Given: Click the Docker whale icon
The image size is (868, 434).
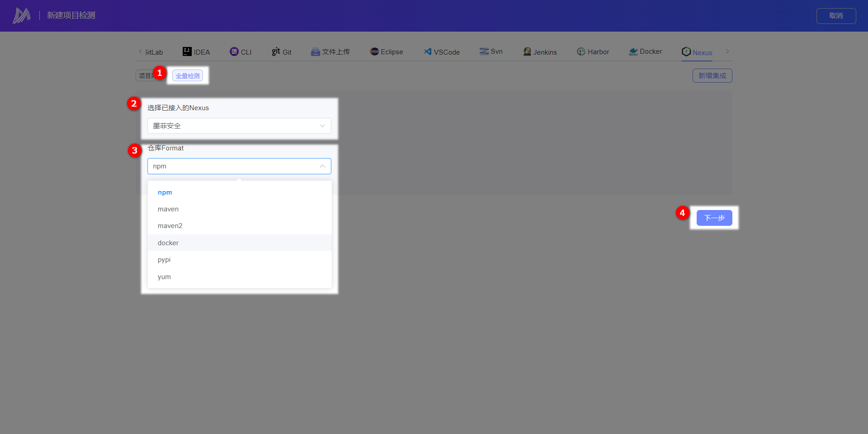Looking at the screenshot, I should coord(633,52).
